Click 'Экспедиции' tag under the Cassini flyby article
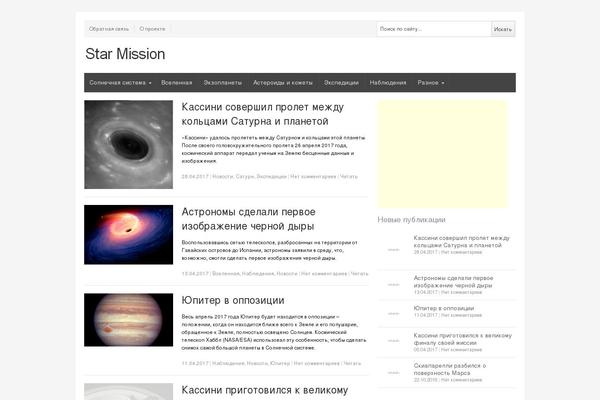Screen dimensions: 600x400 (x=271, y=176)
